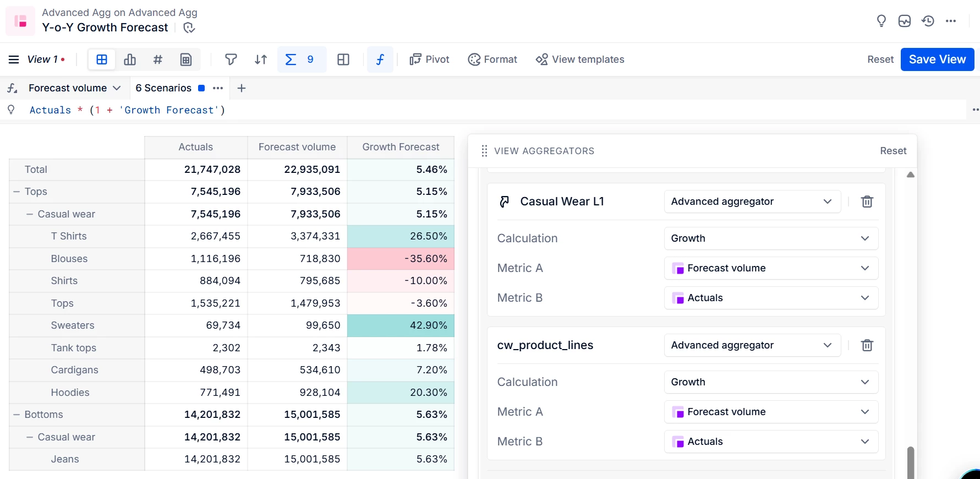
Task: Click the filter funnel icon
Action: [231, 59]
